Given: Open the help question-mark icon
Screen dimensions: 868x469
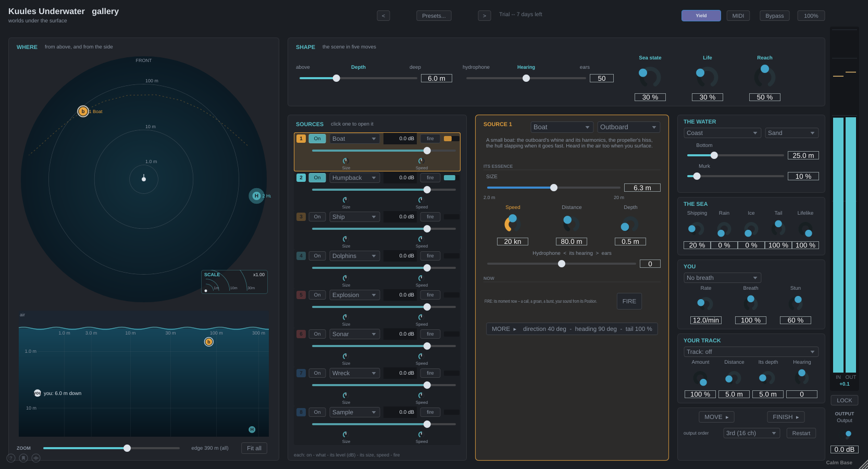Looking at the screenshot, I should click(x=11, y=458).
